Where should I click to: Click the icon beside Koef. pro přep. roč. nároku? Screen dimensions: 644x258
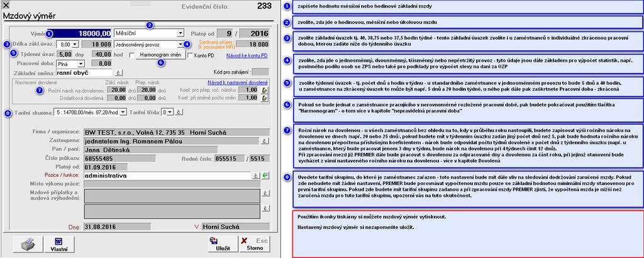(265, 90)
